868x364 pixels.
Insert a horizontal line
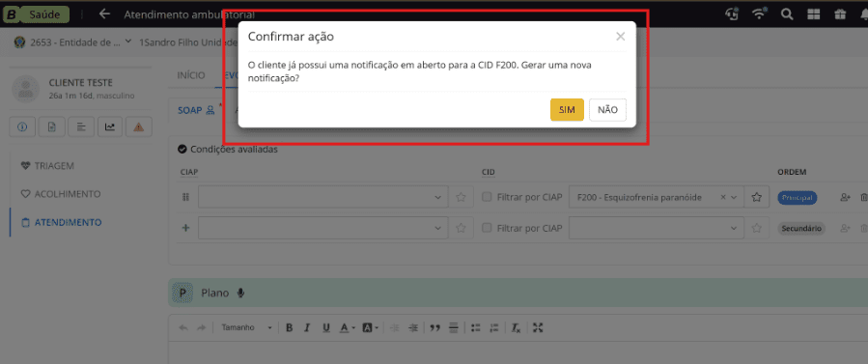coord(454,327)
